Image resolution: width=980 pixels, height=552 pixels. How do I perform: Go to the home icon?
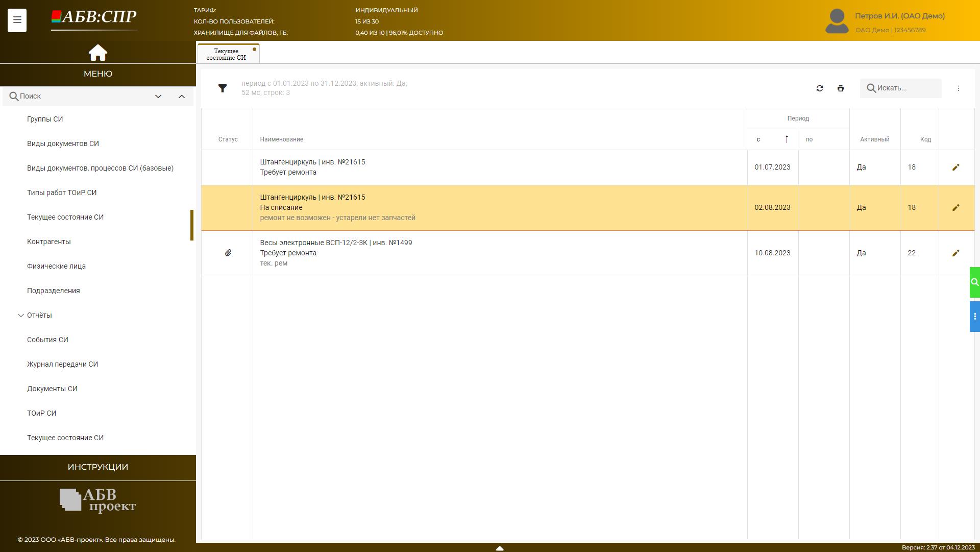click(x=97, y=53)
